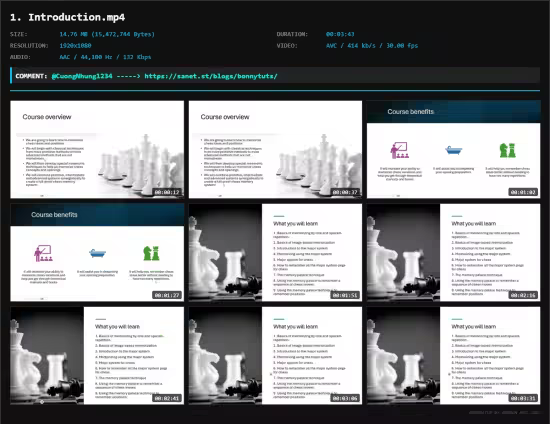Click the COMMENT: label
Screen dimensions: 550x424
pos(31,76)
